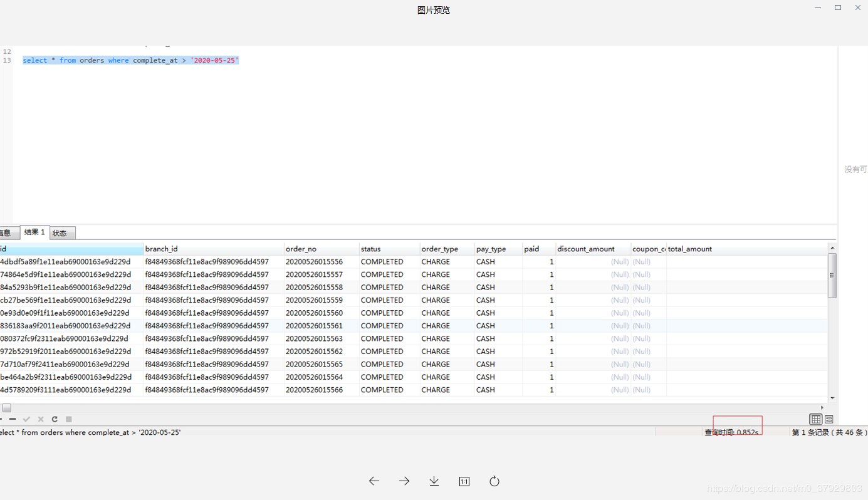Click line number 12 in the editor

click(7, 51)
